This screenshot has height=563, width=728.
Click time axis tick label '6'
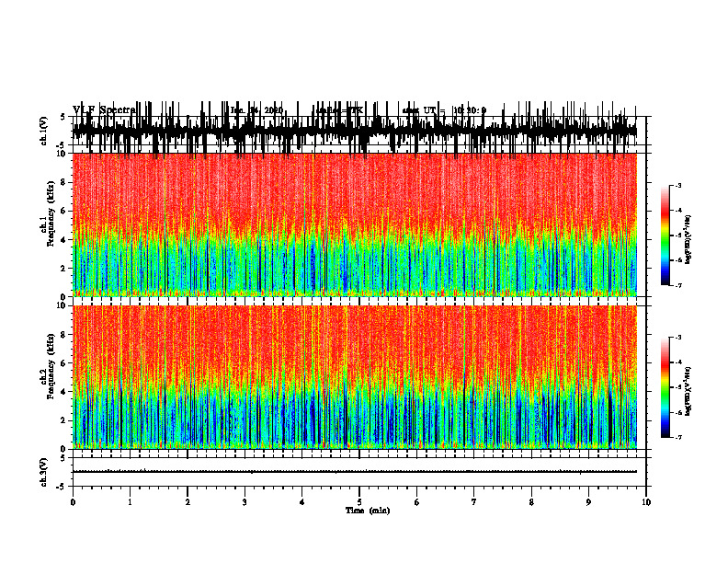click(417, 502)
